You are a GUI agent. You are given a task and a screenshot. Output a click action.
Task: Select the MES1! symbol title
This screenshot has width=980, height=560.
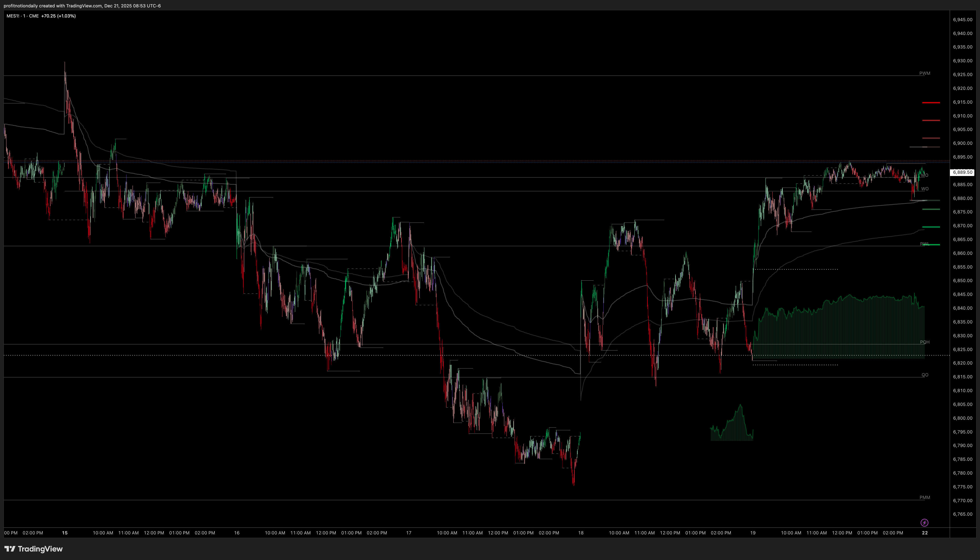click(13, 16)
